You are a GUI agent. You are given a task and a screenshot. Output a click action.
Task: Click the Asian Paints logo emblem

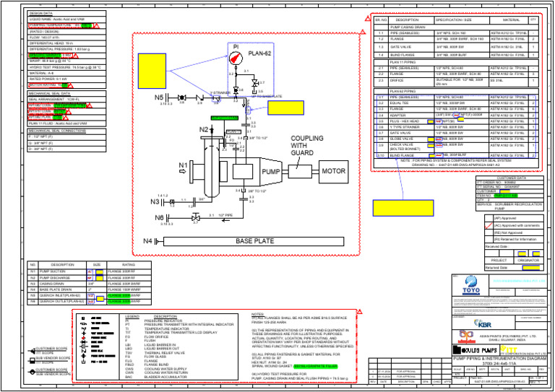coord(467,336)
